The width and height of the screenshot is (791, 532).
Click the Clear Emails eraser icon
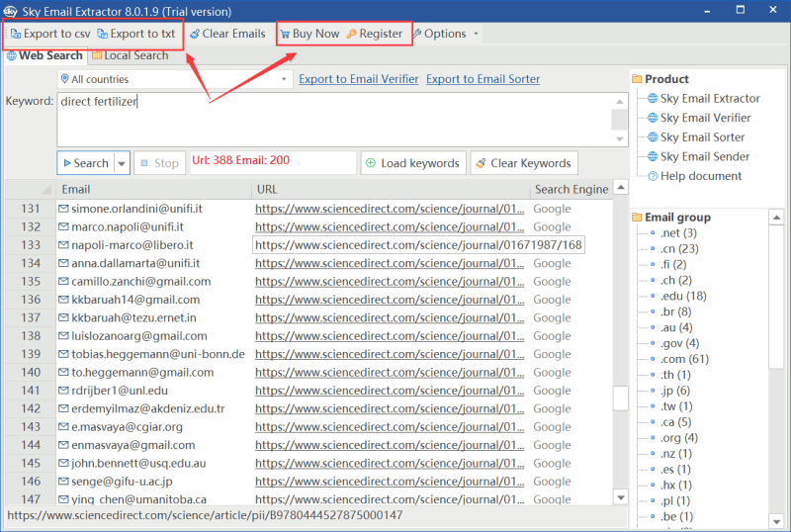click(196, 34)
